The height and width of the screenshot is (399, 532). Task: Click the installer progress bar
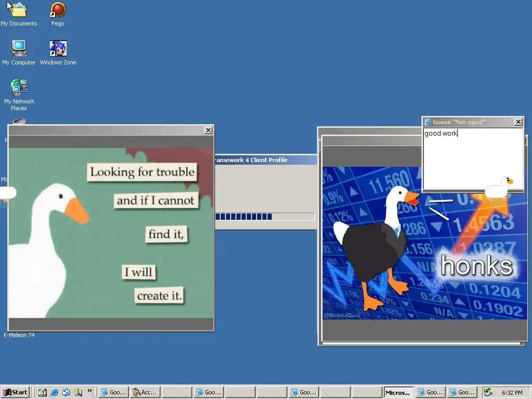point(265,217)
